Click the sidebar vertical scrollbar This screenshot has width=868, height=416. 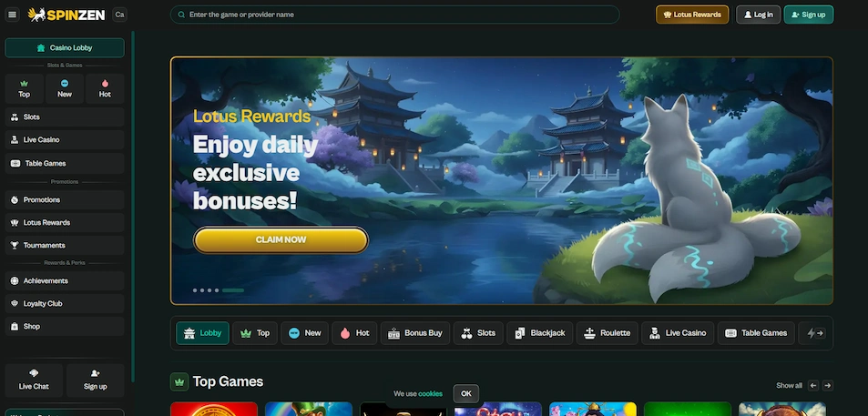(x=133, y=207)
